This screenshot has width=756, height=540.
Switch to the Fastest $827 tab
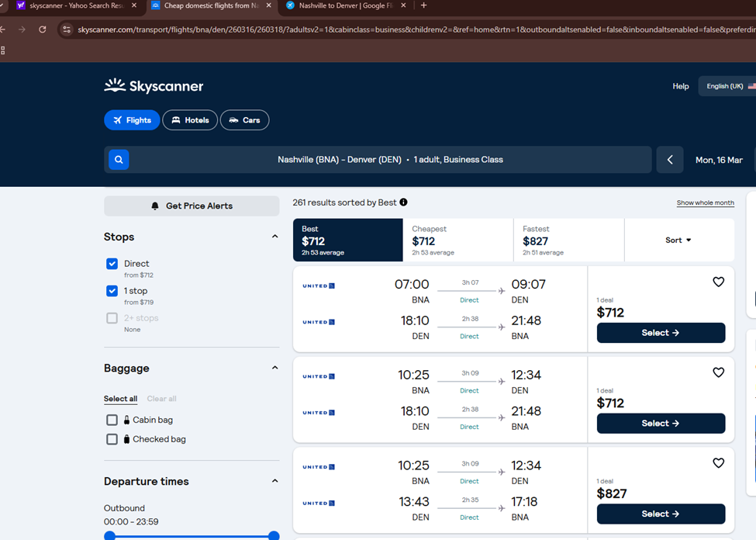569,240
